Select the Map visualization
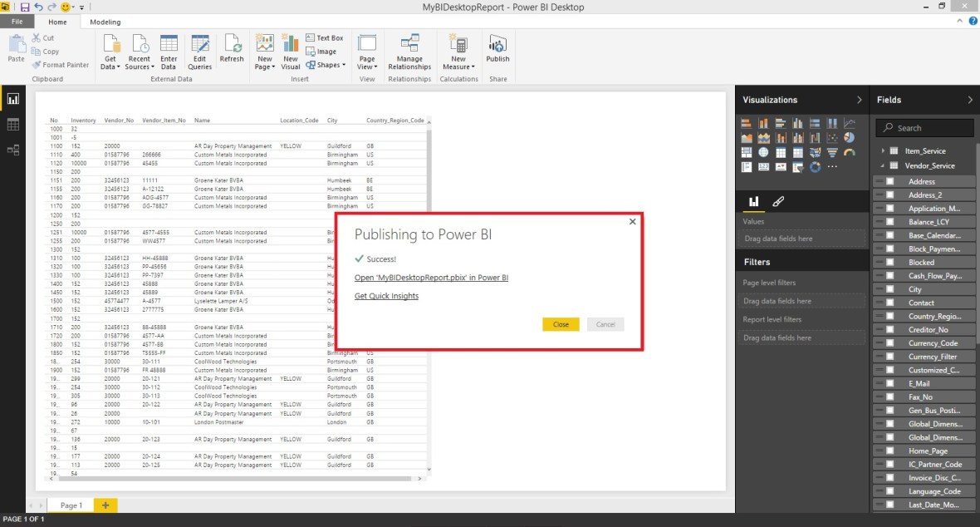 tap(764, 152)
